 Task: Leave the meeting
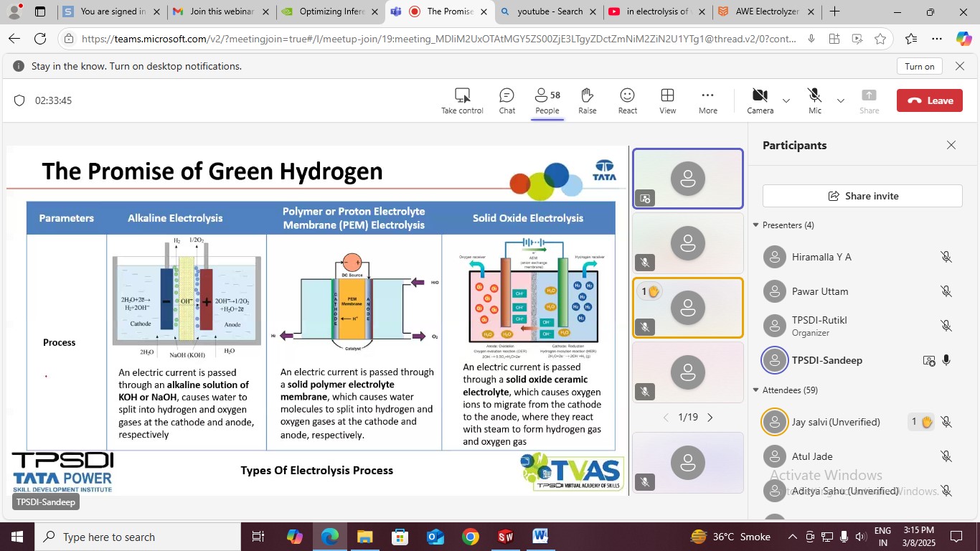(929, 100)
